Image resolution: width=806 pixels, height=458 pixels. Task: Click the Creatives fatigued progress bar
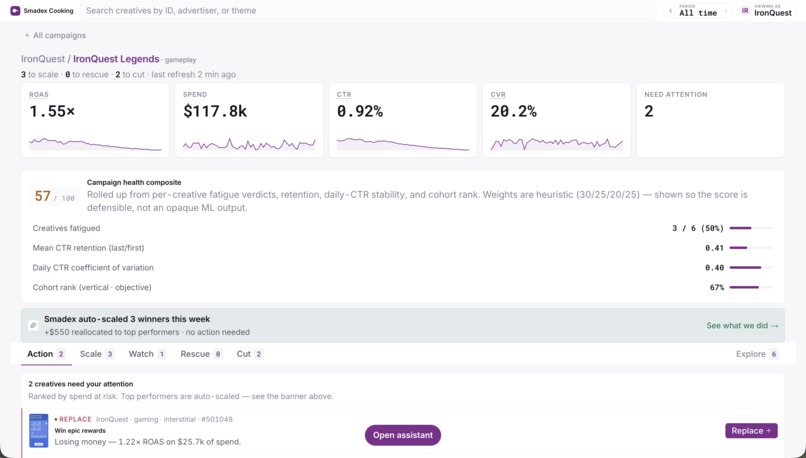coord(751,228)
